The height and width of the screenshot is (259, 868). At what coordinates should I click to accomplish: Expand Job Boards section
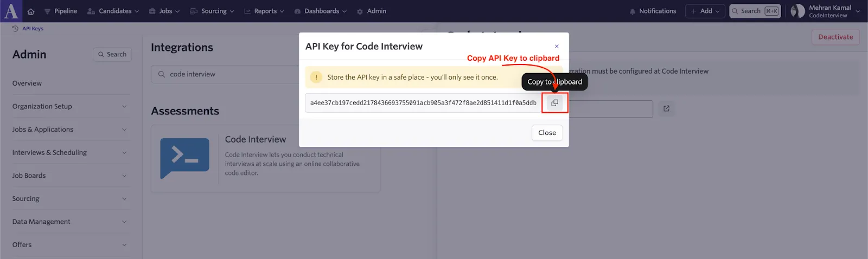click(x=71, y=176)
